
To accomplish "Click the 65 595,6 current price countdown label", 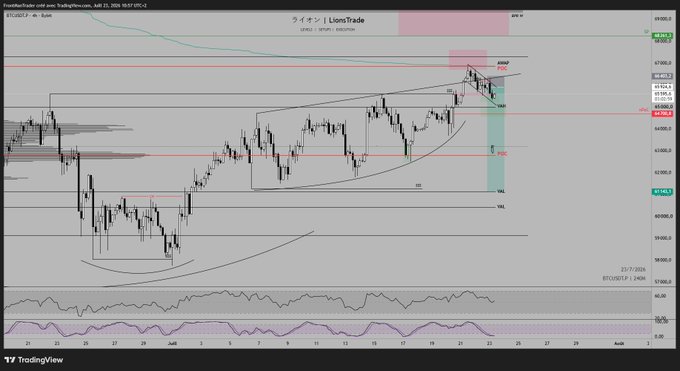I will (x=662, y=96).
